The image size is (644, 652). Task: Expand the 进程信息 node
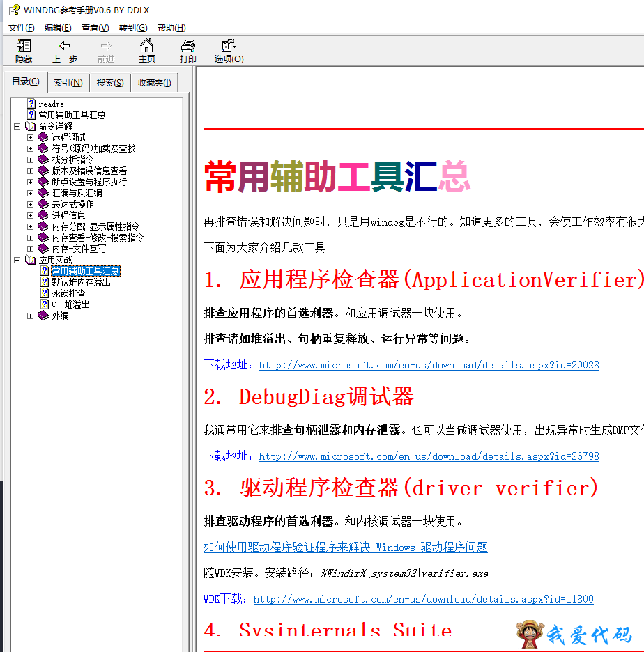(31, 215)
